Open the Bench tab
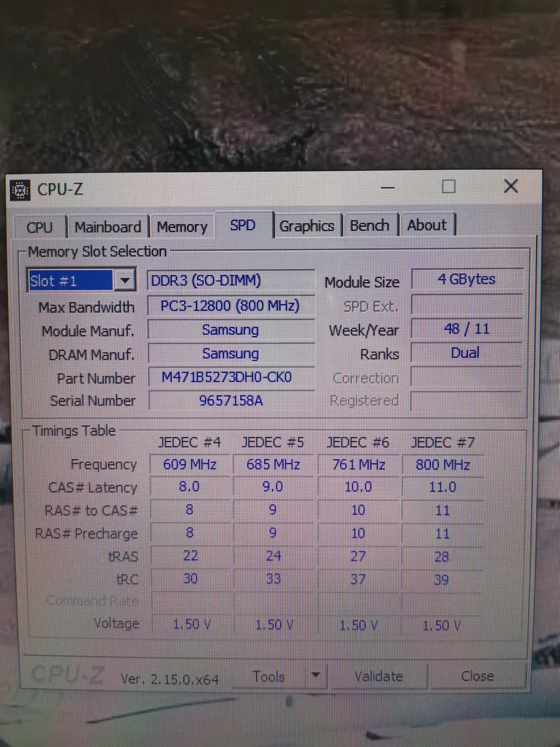Viewport: 560px width, 747px height. pos(369,225)
